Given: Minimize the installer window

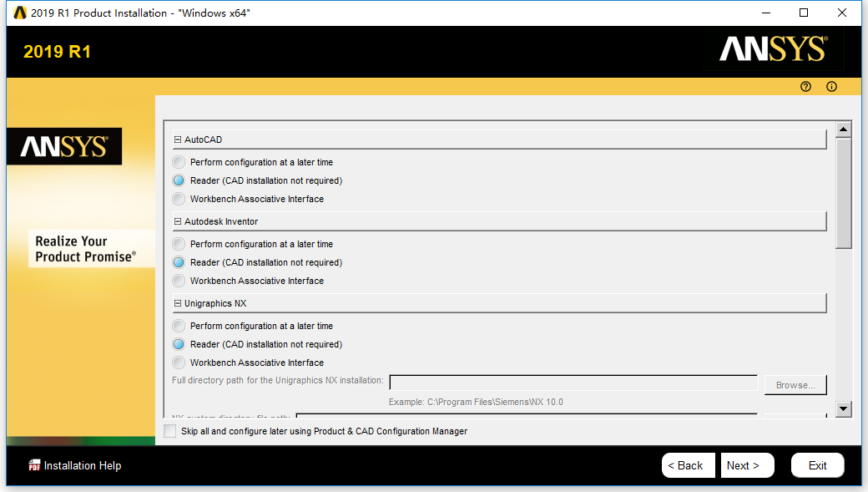Looking at the screenshot, I should tap(766, 13).
